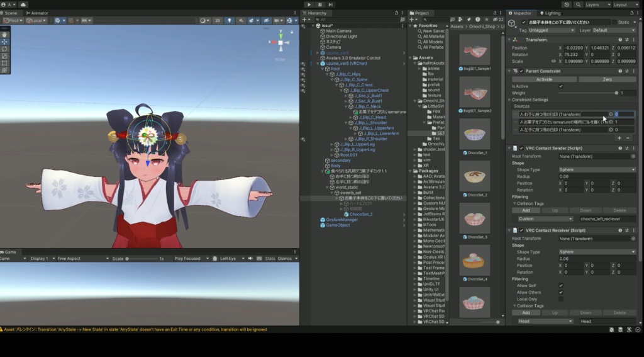644x357 pixels.
Task: Toggle the Static checkbox
Action: coord(615,22)
